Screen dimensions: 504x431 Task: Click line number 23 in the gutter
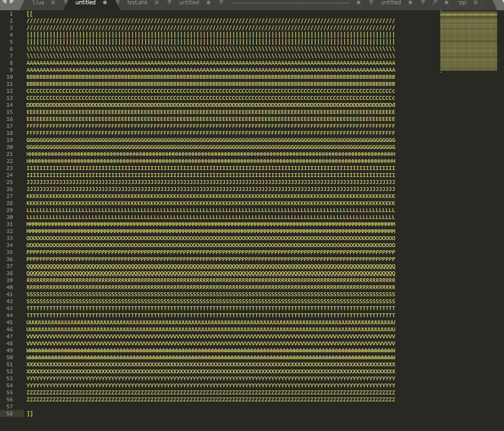[10, 168]
